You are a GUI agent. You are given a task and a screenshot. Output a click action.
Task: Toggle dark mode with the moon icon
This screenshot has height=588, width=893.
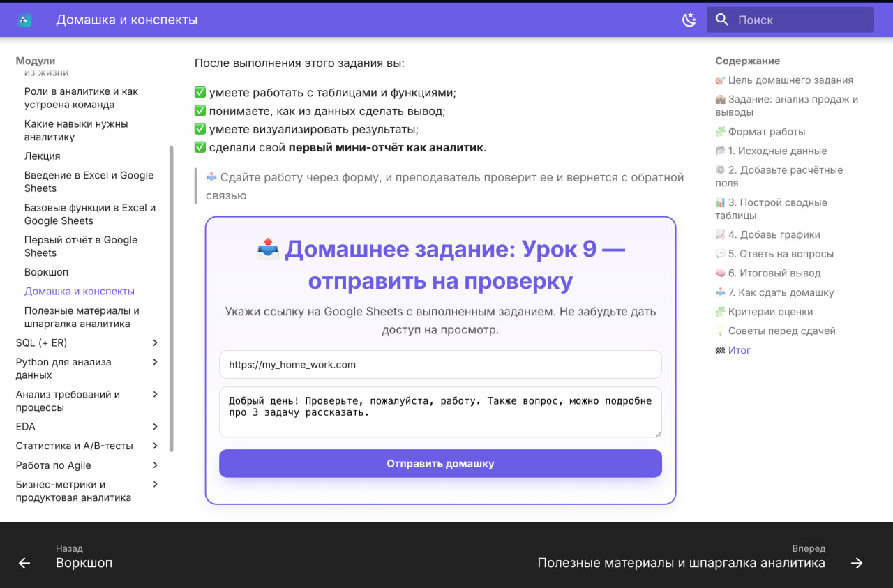point(689,20)
